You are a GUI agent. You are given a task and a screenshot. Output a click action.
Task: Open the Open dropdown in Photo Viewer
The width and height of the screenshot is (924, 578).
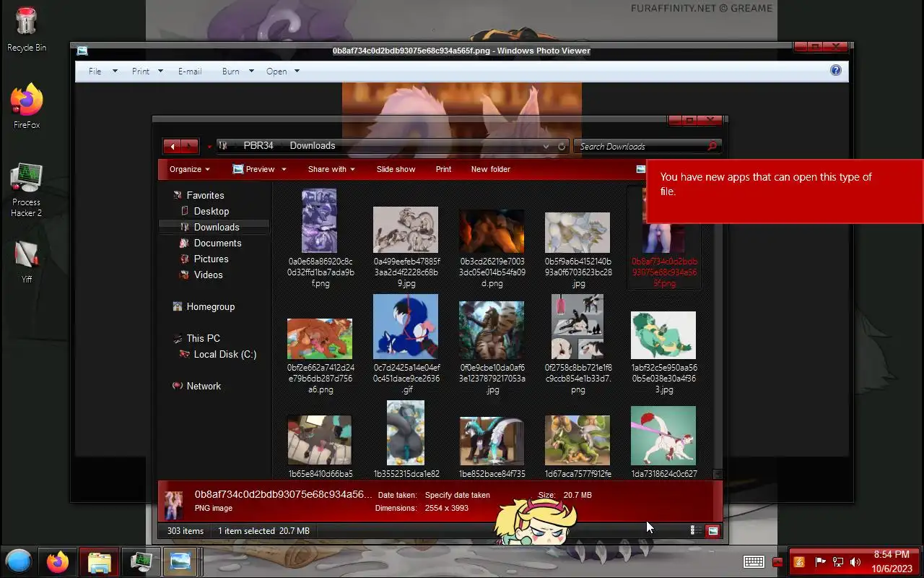(283, 71)
